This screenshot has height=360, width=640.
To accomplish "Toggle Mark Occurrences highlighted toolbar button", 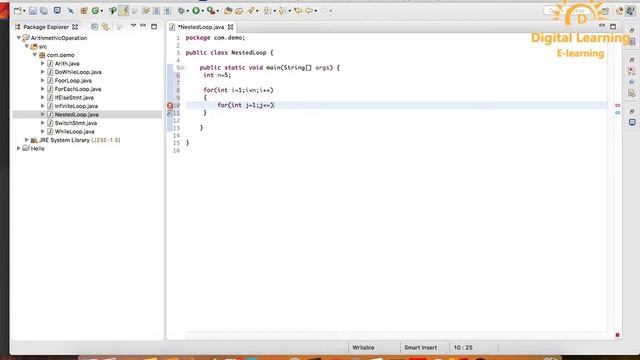I will (x=124, y=11).
